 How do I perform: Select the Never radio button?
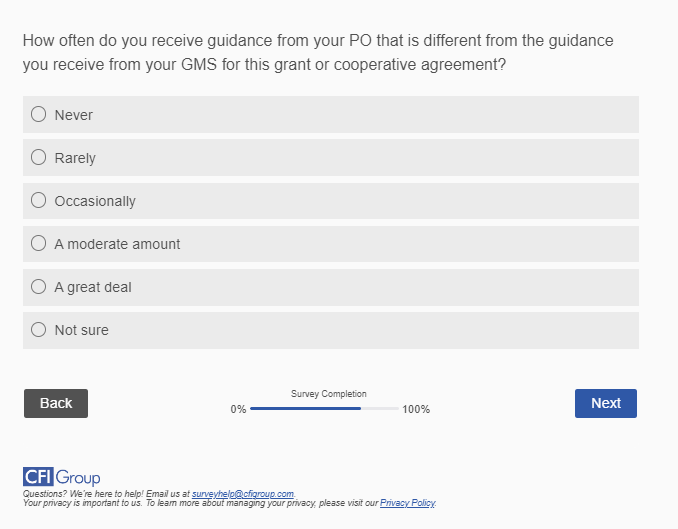[39, 114]
